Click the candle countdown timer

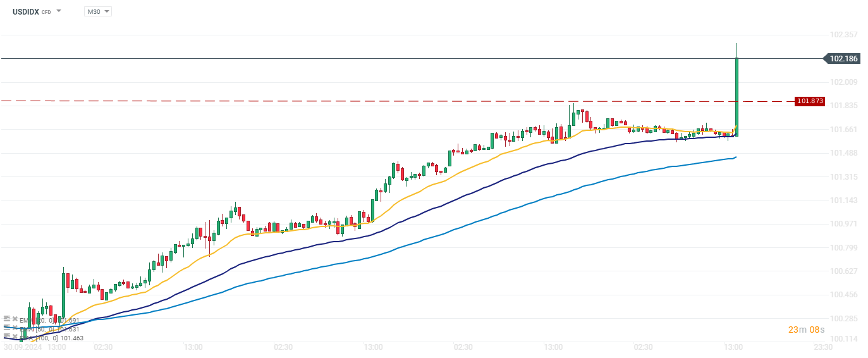[x=805, y=330]
